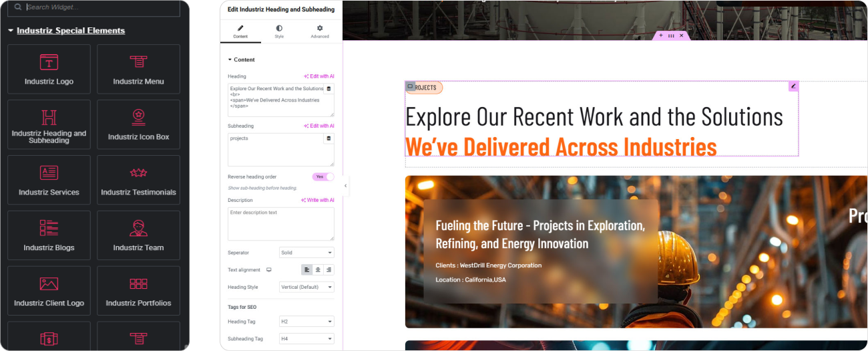Viewport: 868px width, 351px height.
Task: Click the 'Tags for SEO' label
Action: coord(242,307)
